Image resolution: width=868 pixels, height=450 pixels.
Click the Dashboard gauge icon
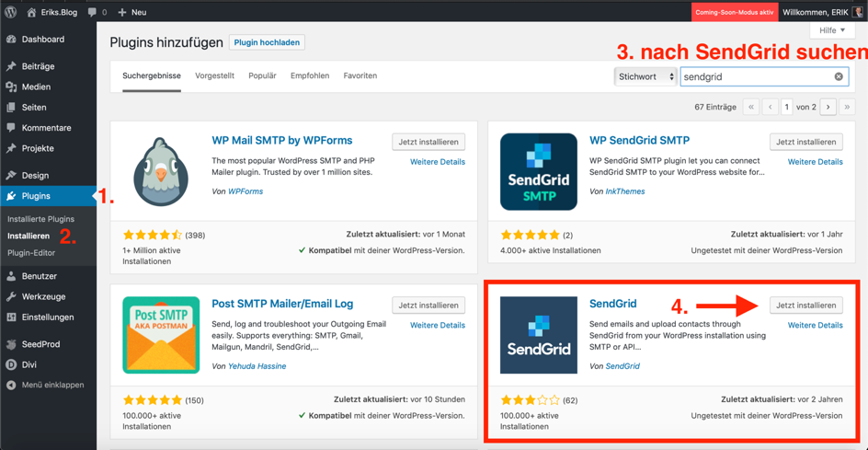[10, 40]
